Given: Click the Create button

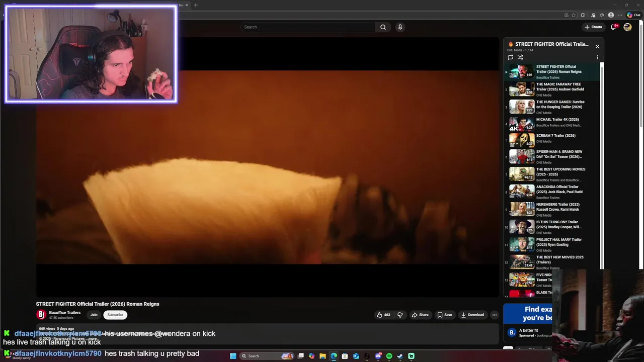Looking at the screenshot, I should pos(593,27).
